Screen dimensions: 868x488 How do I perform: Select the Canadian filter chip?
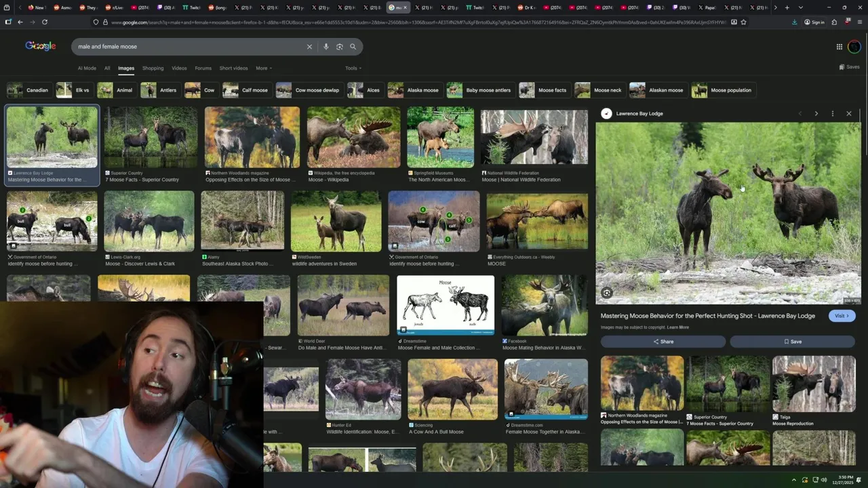[x=28, y=90]
